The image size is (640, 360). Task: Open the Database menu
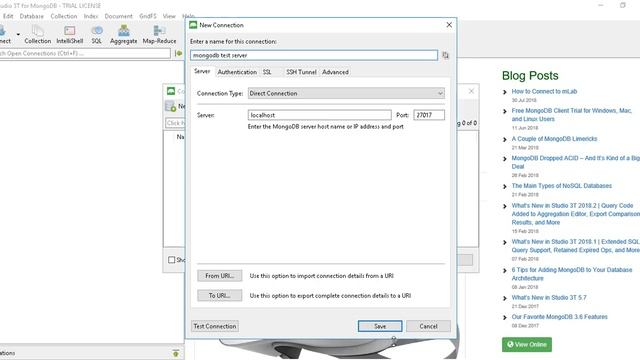pos(32,16)
